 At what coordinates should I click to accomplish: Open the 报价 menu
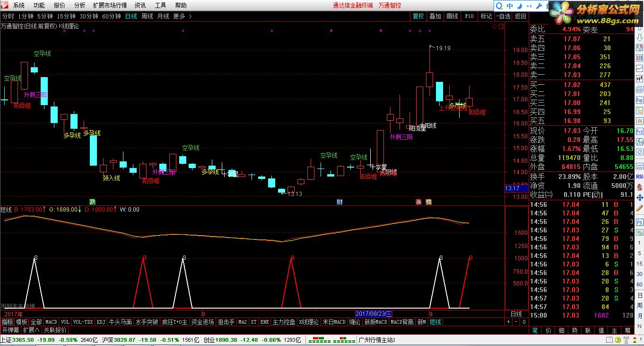(x=59, y=5)
